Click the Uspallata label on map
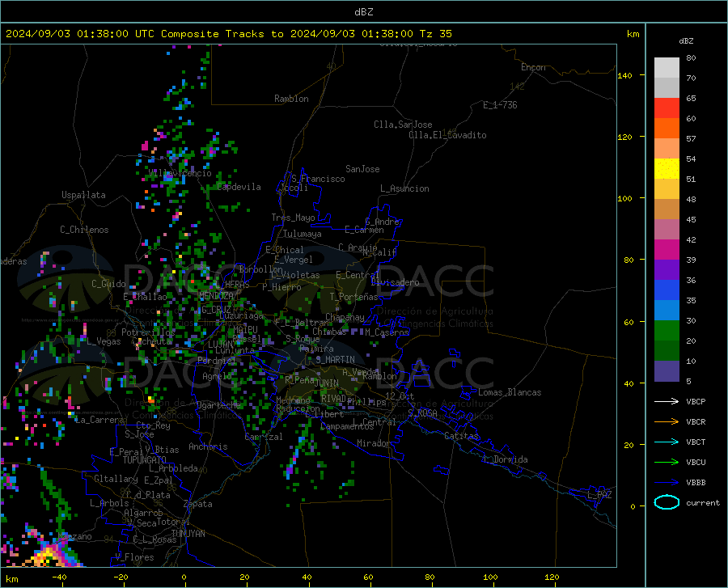 (x=83, y=195)
